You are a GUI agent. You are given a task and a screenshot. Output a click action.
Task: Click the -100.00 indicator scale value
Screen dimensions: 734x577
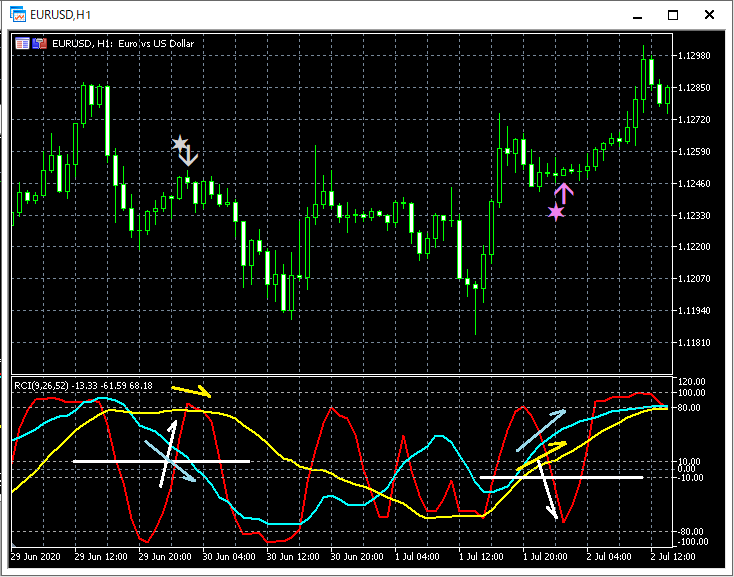coord(692,542)
